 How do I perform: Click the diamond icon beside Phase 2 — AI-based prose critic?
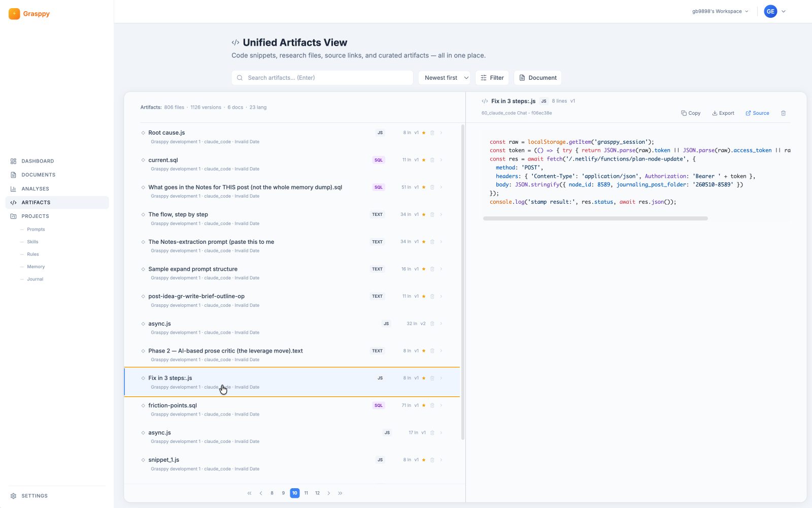143,351
